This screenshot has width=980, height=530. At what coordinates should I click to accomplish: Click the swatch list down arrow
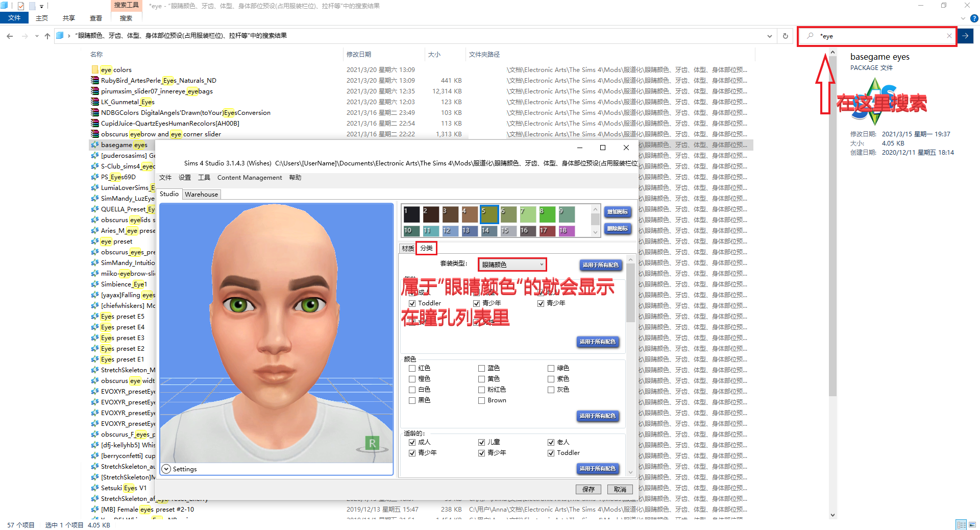point(595,232)
